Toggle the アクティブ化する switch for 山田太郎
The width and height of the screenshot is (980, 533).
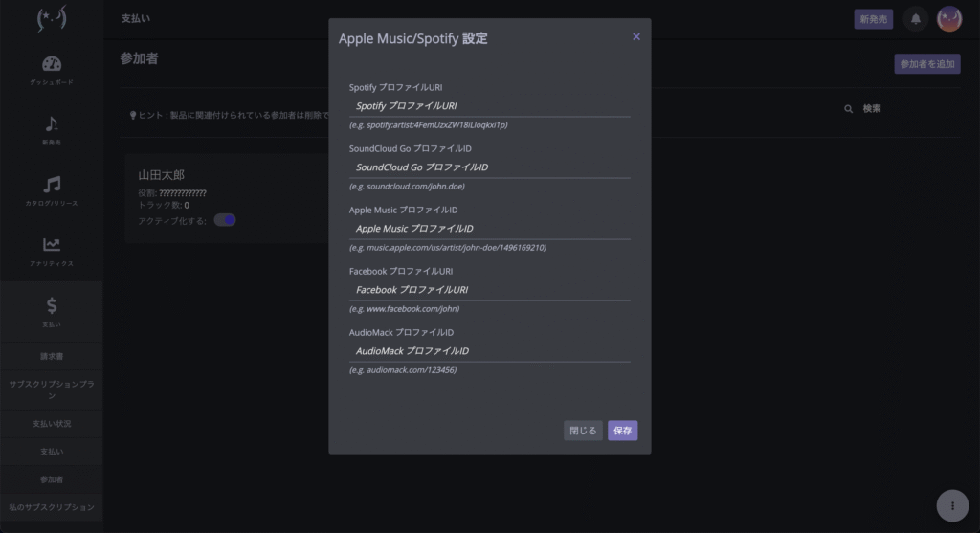coord(225,220)
